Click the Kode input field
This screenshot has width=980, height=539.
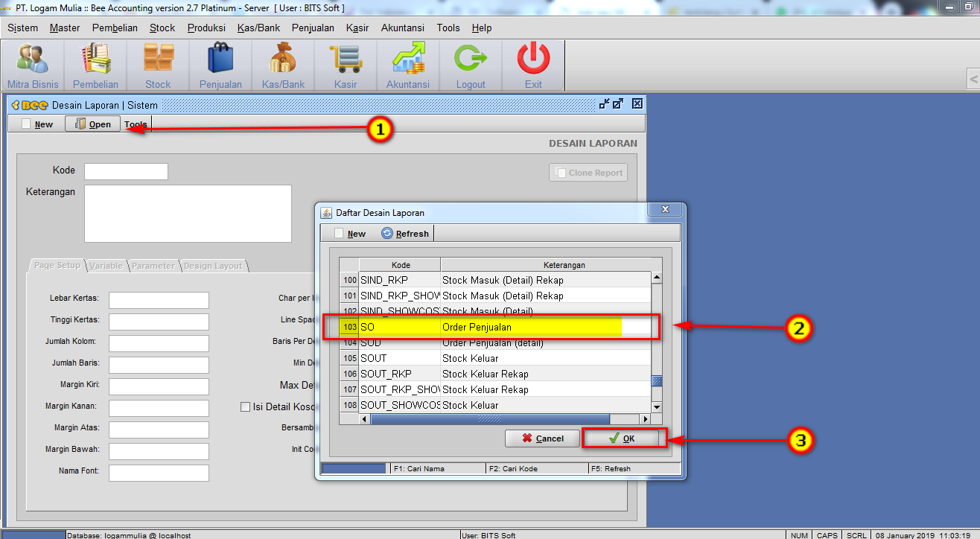[126, 171]
